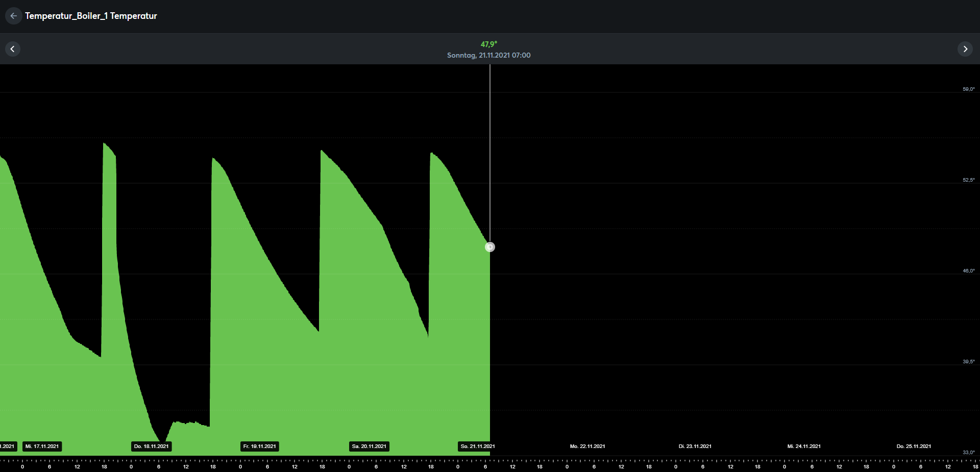Click the back arrow beside Temperatur_Boiler_1 title

pyautogui.click(x=13, y=16)
